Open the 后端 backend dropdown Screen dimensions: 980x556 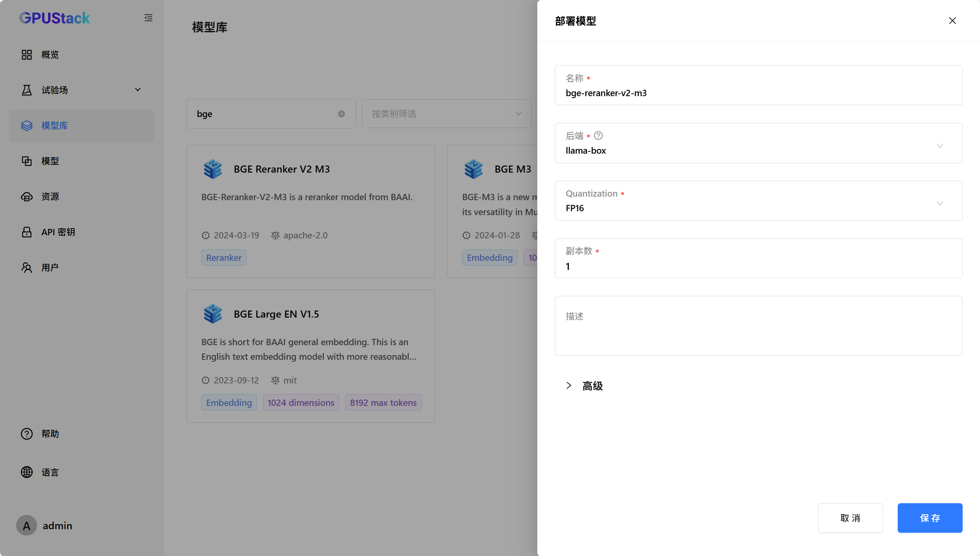(x=940, y=145)
